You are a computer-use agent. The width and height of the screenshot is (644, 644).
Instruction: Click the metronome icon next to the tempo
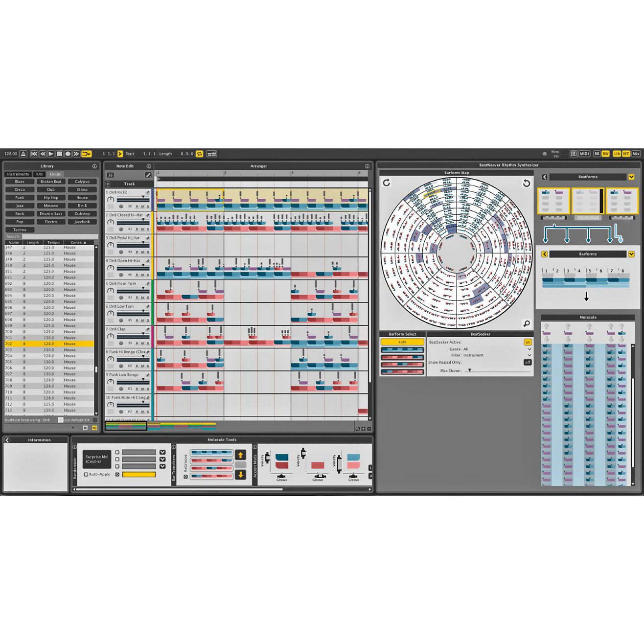pos(23,154)
